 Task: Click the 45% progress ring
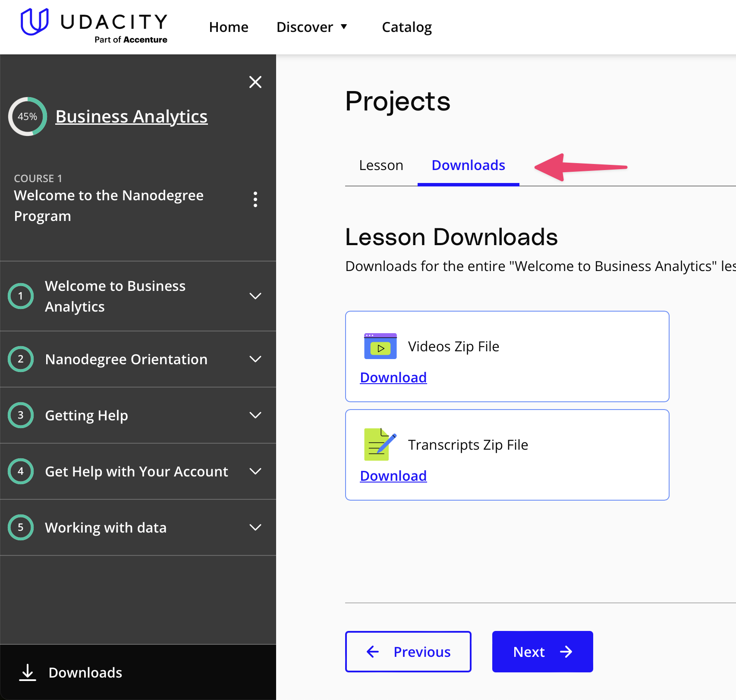(x=27, y=116)
